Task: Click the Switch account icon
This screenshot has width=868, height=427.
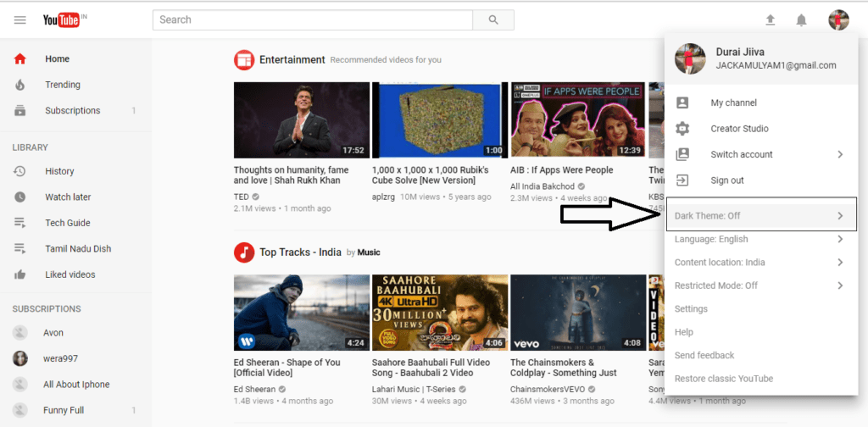Action: click(682, 154)
